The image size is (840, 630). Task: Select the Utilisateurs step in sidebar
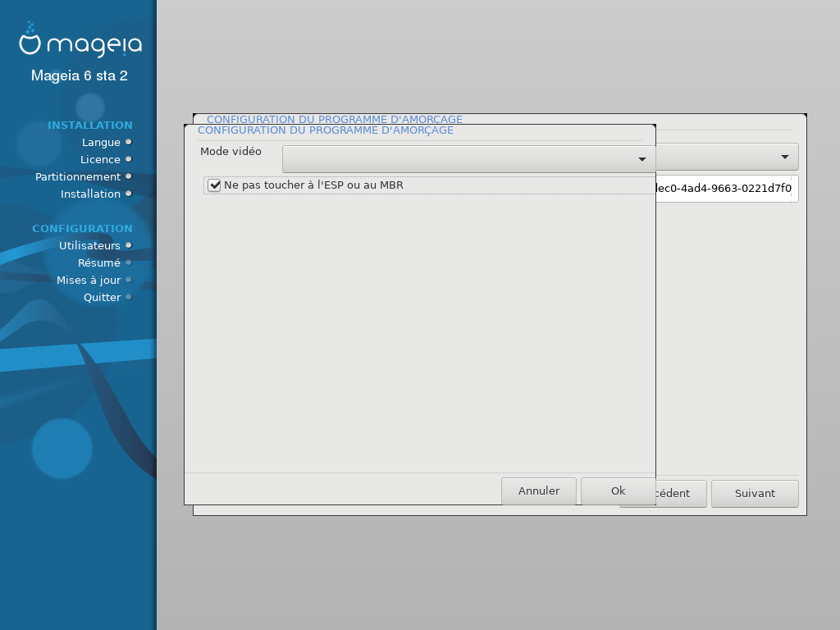point(89,246)
